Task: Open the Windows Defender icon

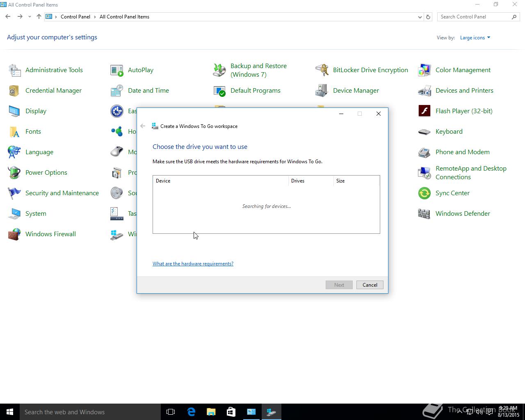Action: [425, 214]
